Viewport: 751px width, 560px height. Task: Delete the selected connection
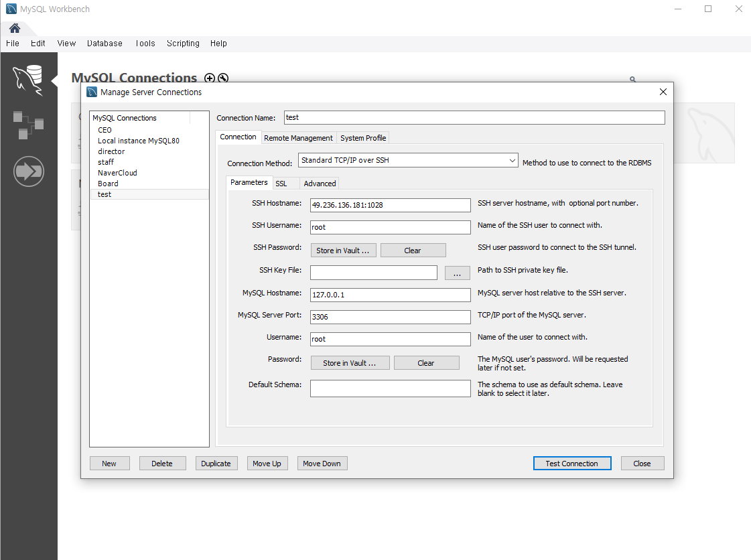pyautogui.click(x=162, y=464)
